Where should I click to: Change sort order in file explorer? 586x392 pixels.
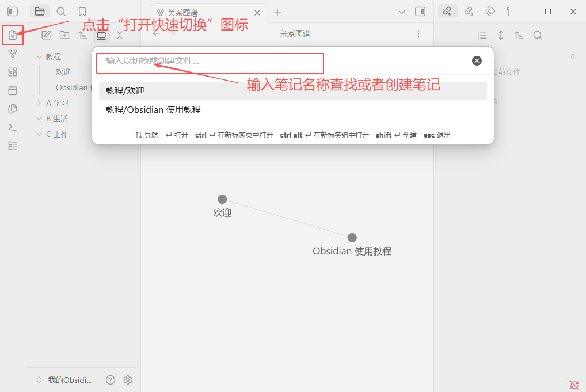pos(82,35)
